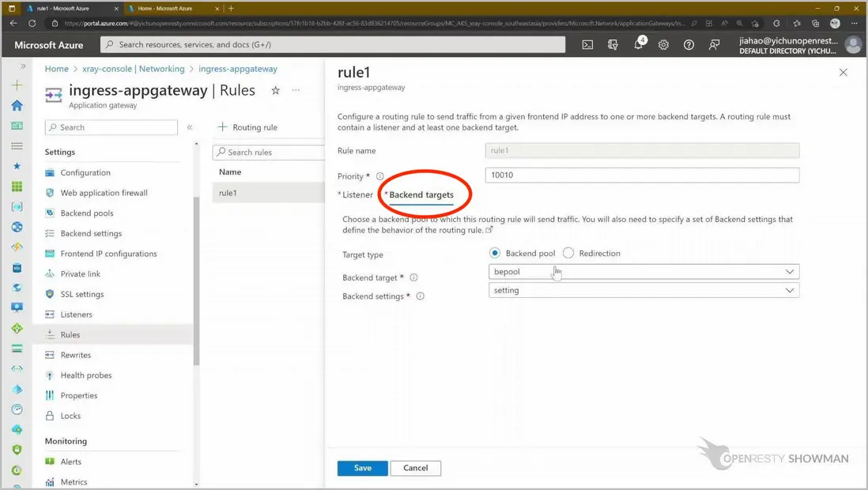The height and width of the screenshot is (490, 868).
Task: Open Favorites star icon in left sidebar
Action: pos(17,166)
